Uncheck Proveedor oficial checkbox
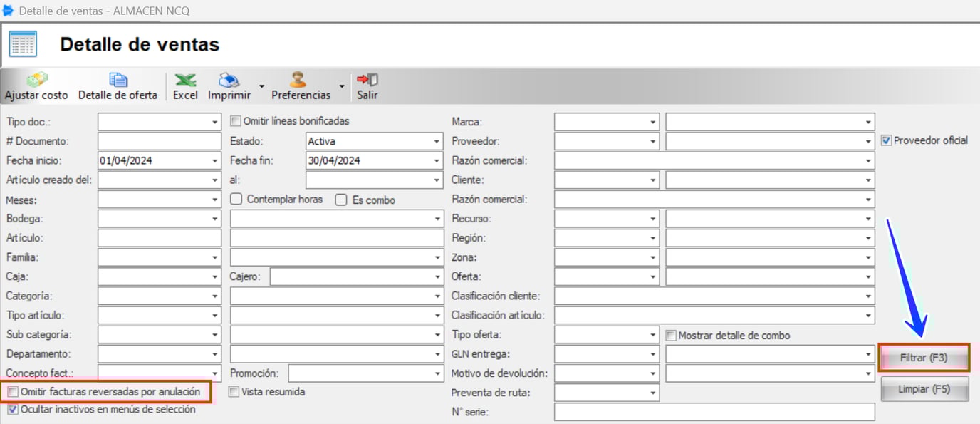The width and height of the screenshot is (980, 424). pyautogui.click(x=887, y=140)
